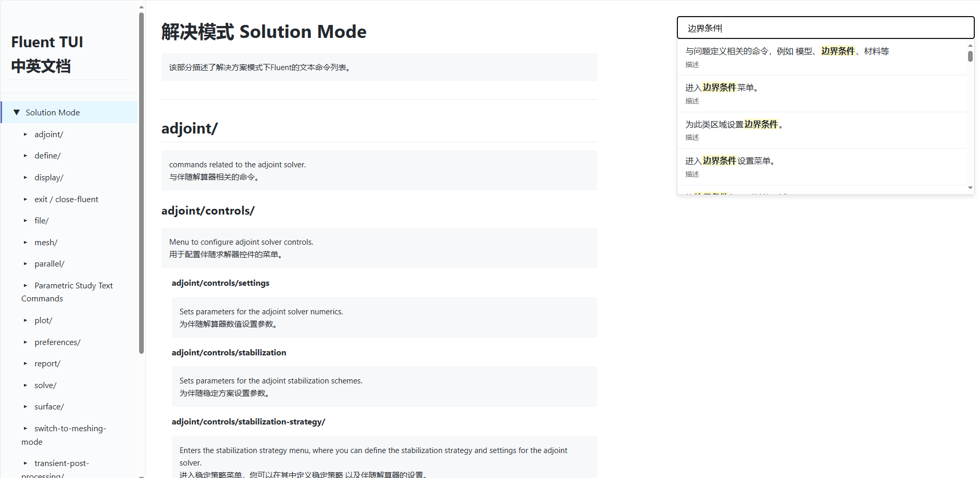
Task: Click the search field containing 边界条件
Action: [825, 28]
